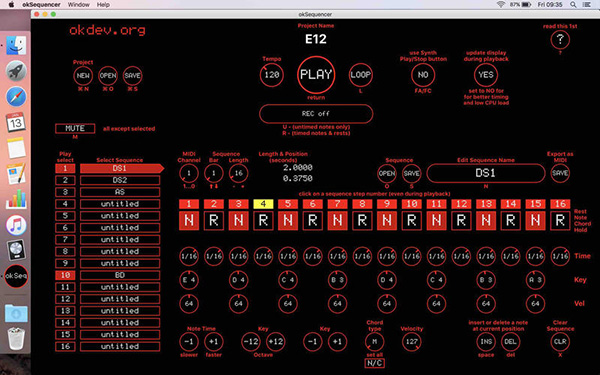Viewport: 600px width, 375px height.
Task: Click the INS insert note icon
Action: [x=486, y=341]
